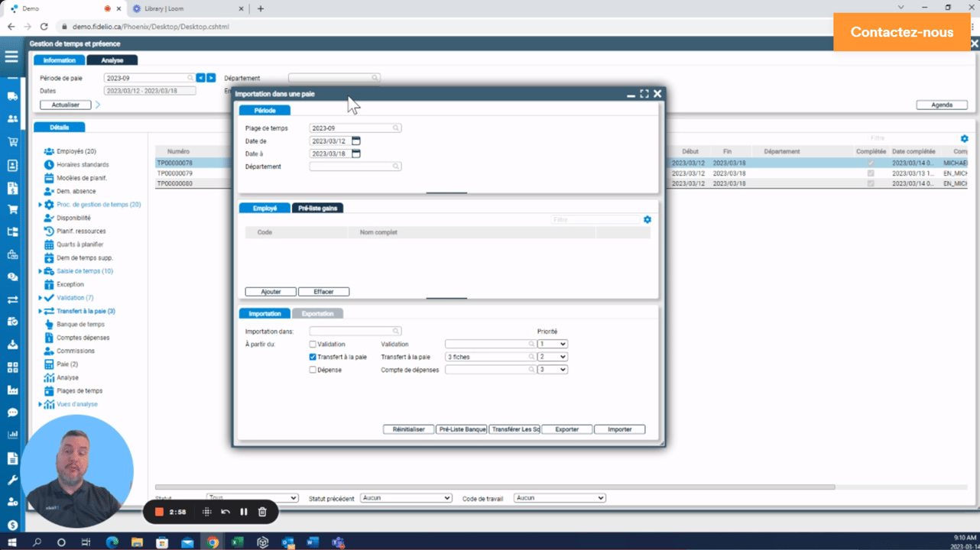Click the gear icon in employee list
Screen dimensions: 980x550
(647, 220)
